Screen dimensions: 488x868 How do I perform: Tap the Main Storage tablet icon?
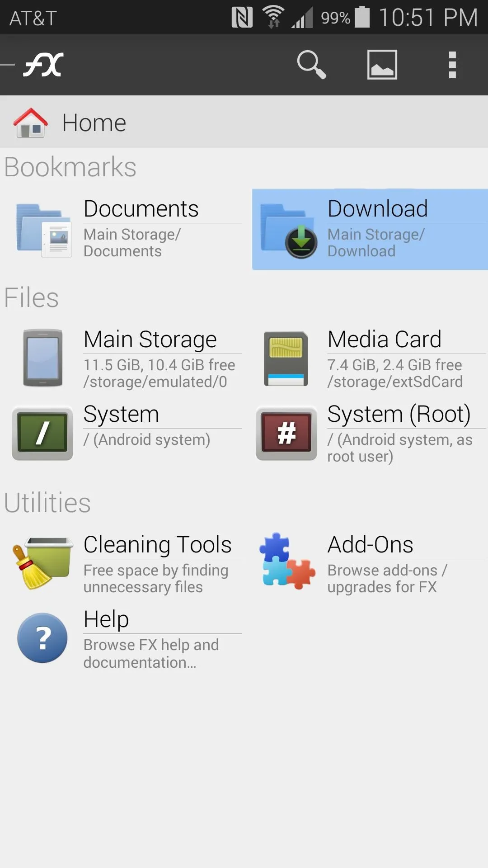point(43,358)
